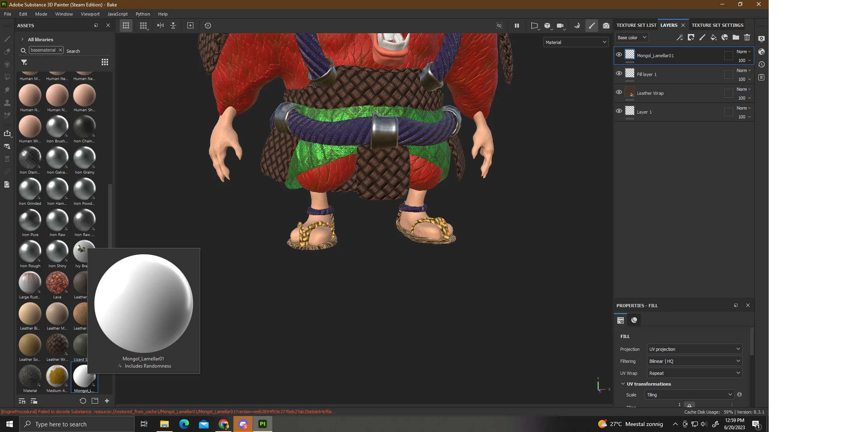The image size is (868, 432).
Task: Toggle horizontal symmetry in the top toolbar
Action: [x=161, y=26]
